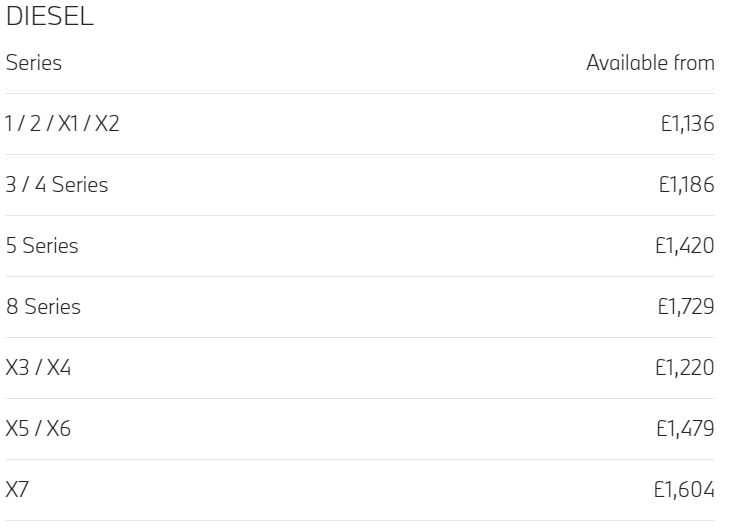Click the £1,729 price
This screenshot has height=530, width=743.
click(x=686, y=307)
